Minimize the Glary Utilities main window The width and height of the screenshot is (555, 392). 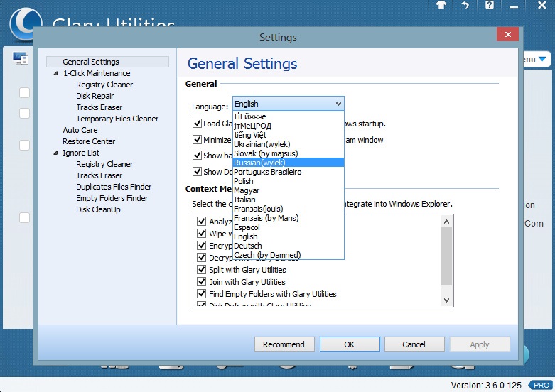(x=515, y=5)
